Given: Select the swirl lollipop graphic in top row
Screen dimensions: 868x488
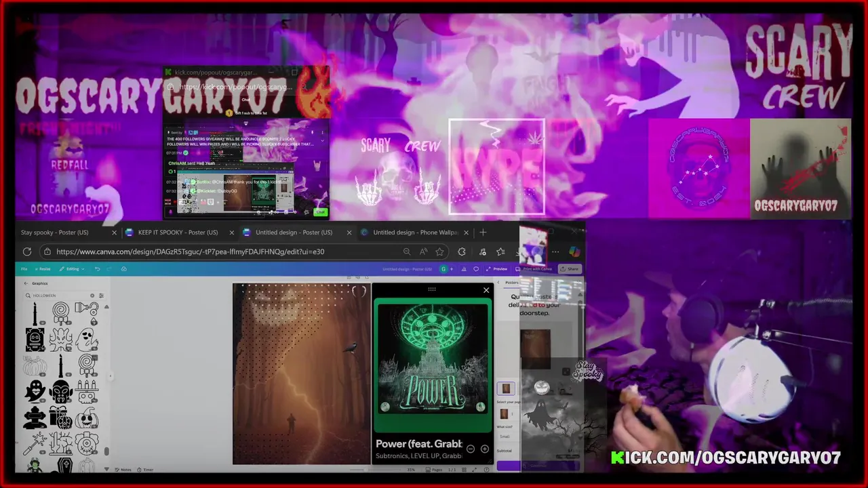Looking at the screenshot, I should pos(61,313).
